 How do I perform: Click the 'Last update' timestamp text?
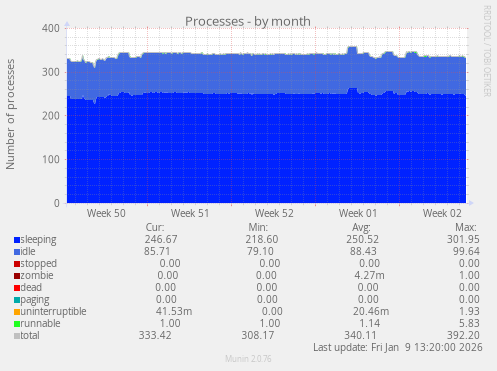pyautogui.click(x=398, y=347)
